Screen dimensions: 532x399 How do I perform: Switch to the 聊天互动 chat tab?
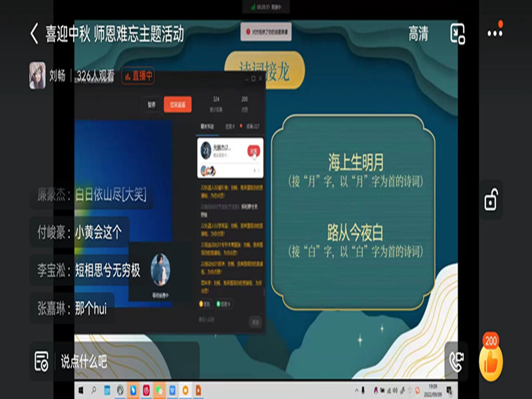tap(207, 126)
